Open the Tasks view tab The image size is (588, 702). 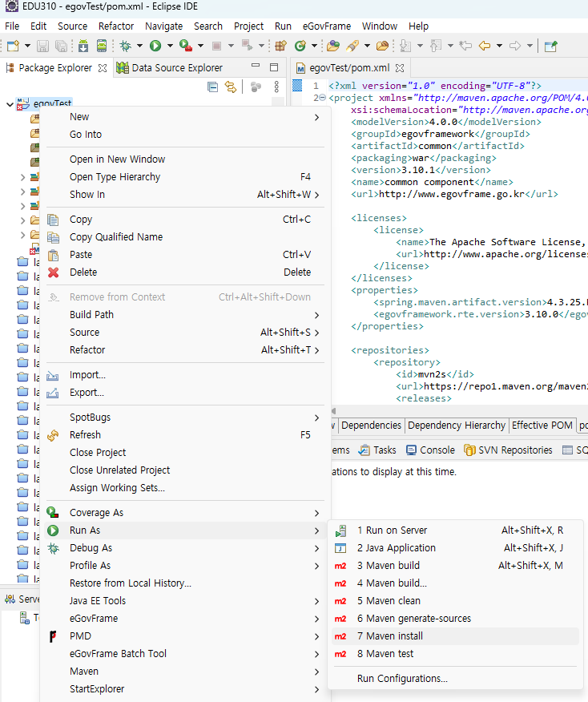[377, 450]
